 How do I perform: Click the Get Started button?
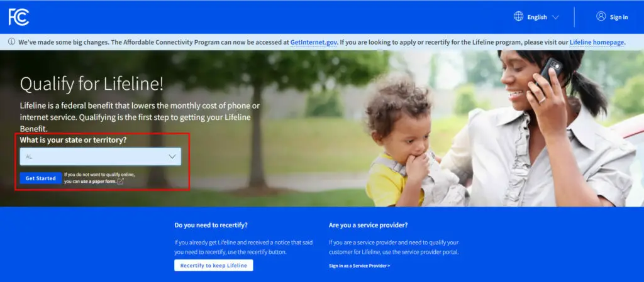tap(41, 178)
